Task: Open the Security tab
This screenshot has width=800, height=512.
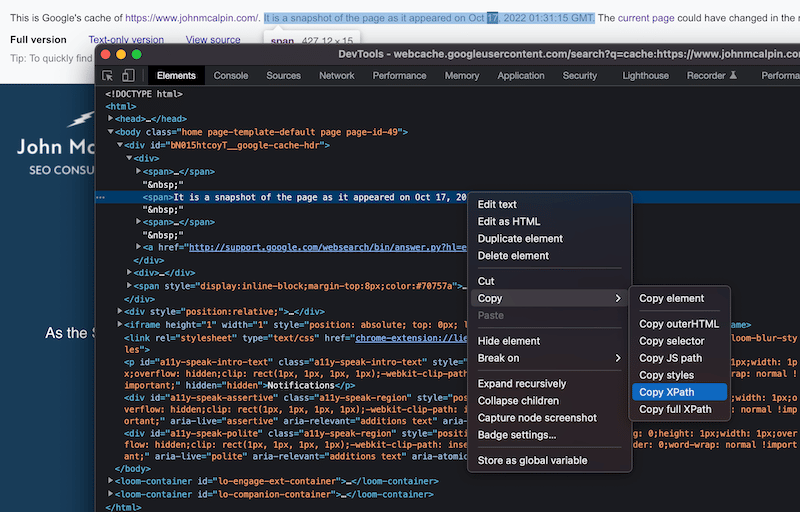Action: (x=580, y=75)
